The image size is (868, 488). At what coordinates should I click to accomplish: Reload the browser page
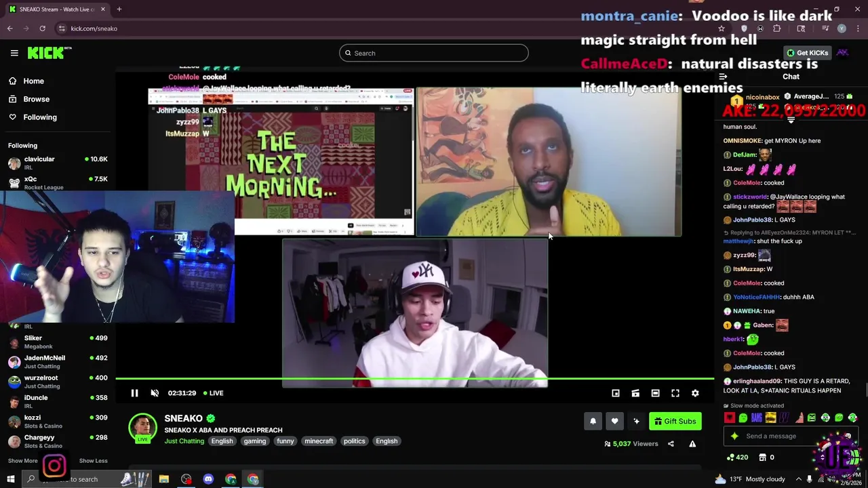[x=42, y=28]
